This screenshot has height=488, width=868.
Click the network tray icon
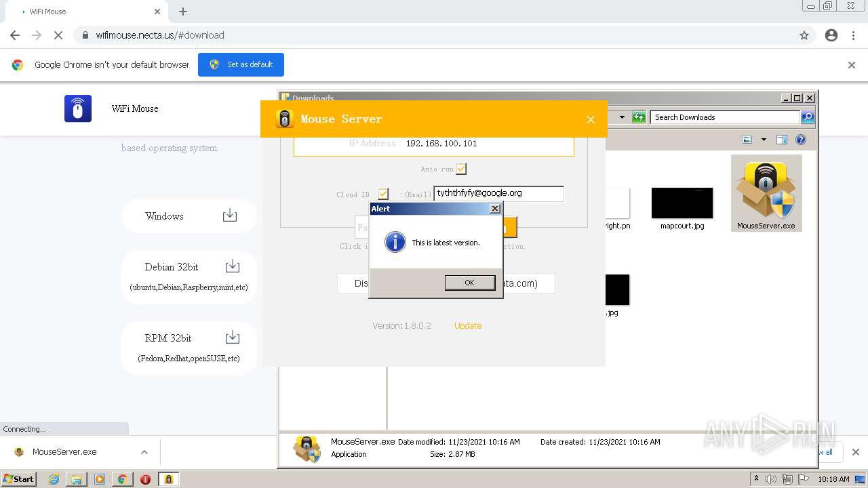(x=787, y=479)
